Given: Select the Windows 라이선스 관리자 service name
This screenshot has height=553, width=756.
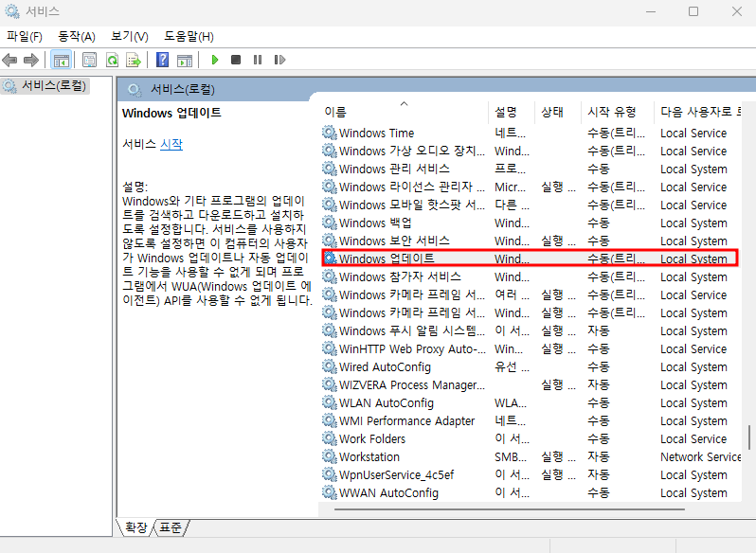Looking at the screenshot, I should (x=412, y=187).
